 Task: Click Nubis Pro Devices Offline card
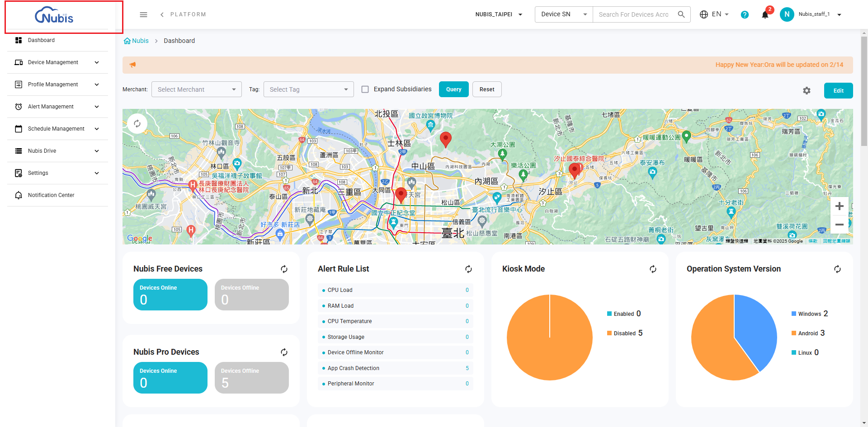coord(252,378)
